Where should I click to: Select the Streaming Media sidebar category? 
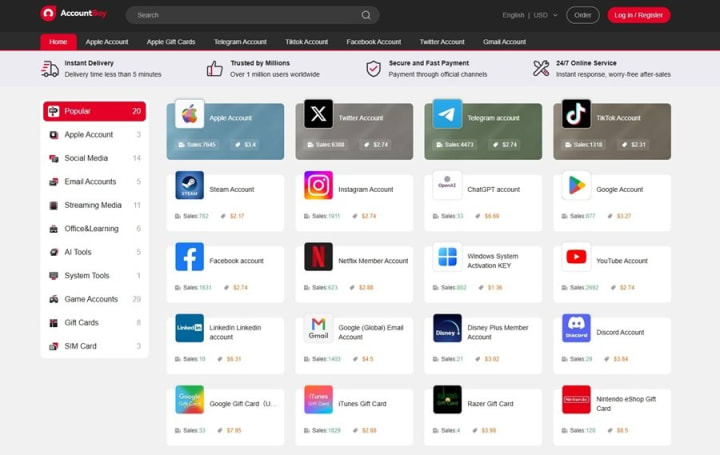(95, 205)
